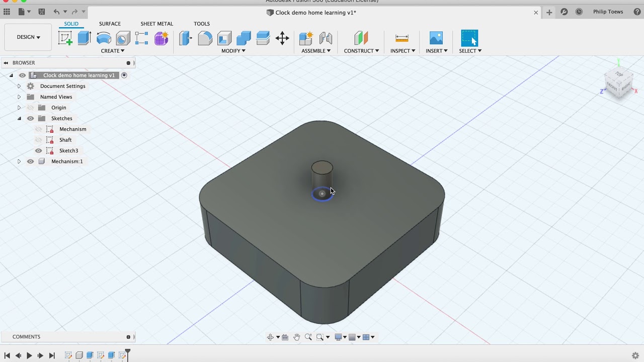Toggle visibility of Clock demo home learning v1 root
The image size is (644, 362).
click(22, 75)
